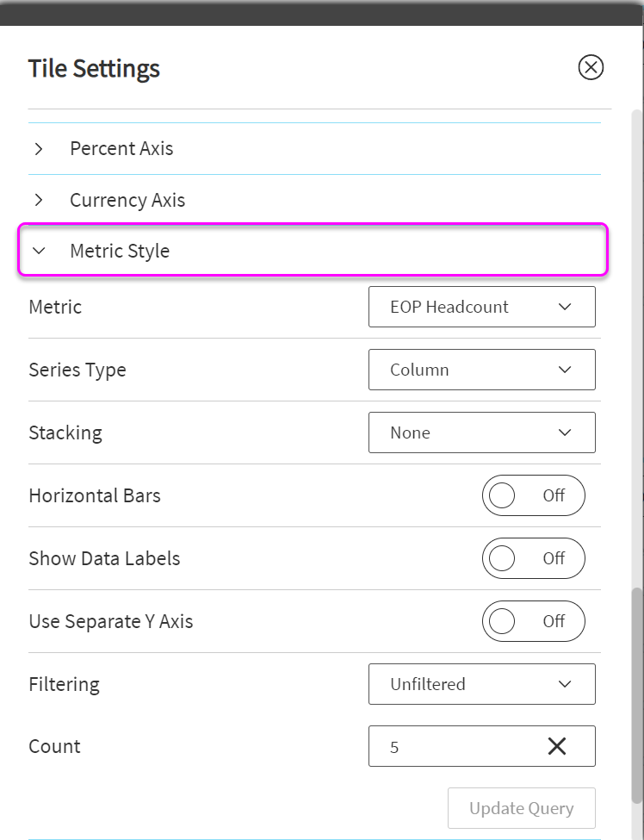Open the Series Type dropdown

coord(481,370)
